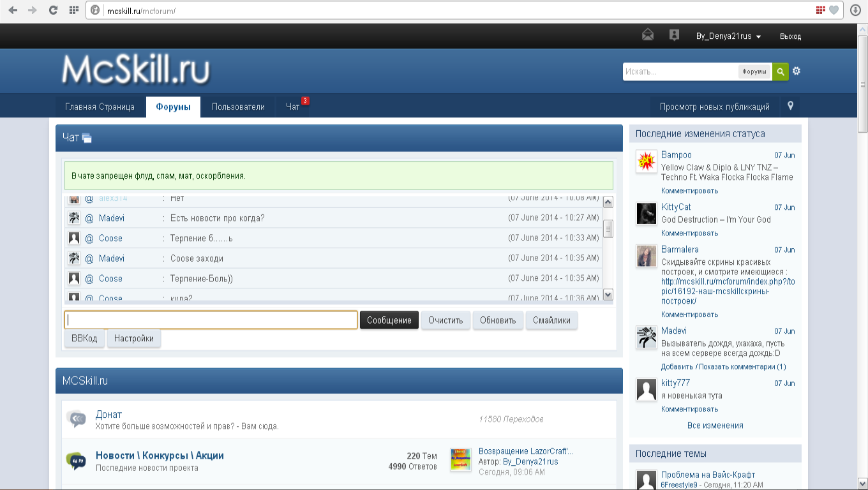Switch to the Пользователи tab
The width and height of the screenshot is (868, 490).
click(238, 107)
